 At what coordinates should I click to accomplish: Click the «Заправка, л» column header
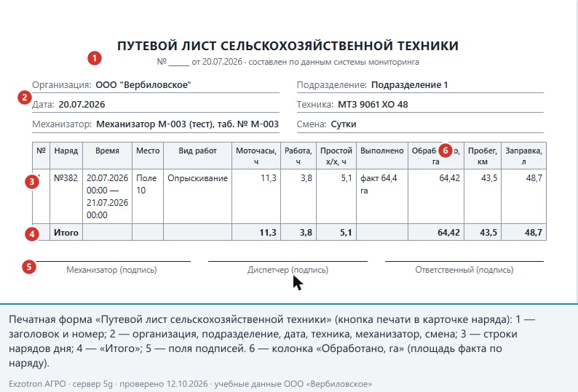tap(523, 156)
